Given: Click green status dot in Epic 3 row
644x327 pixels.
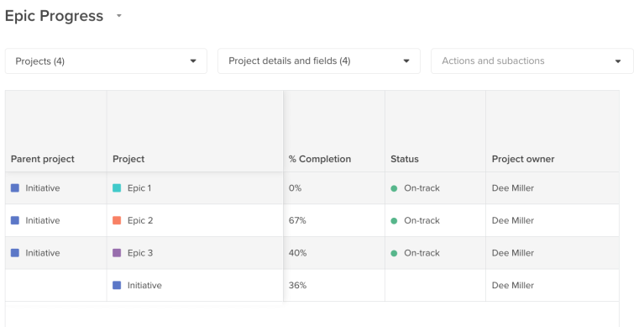Looking at the screenshot, I should click(x=394, y=253).
